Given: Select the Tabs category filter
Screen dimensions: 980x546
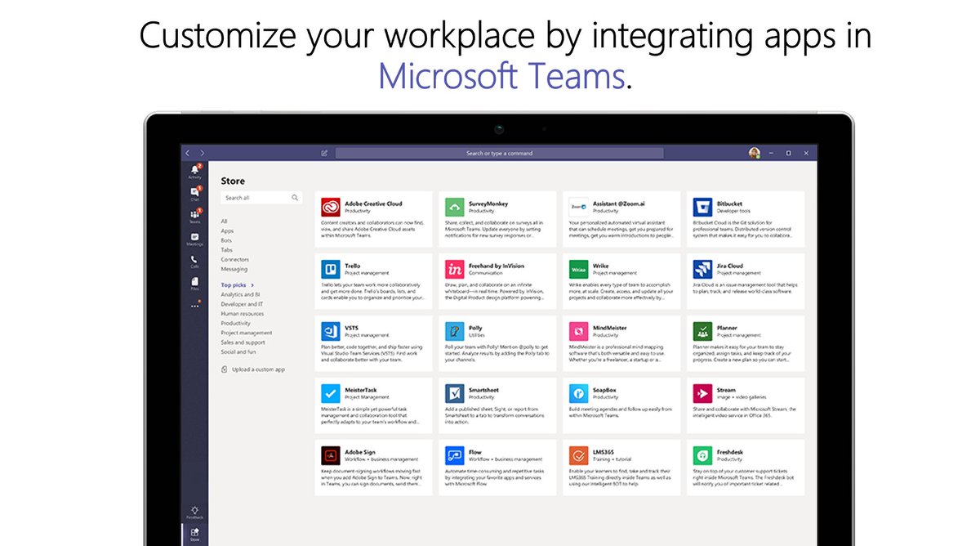Looking at the screenshot, I should coord(227,250).
